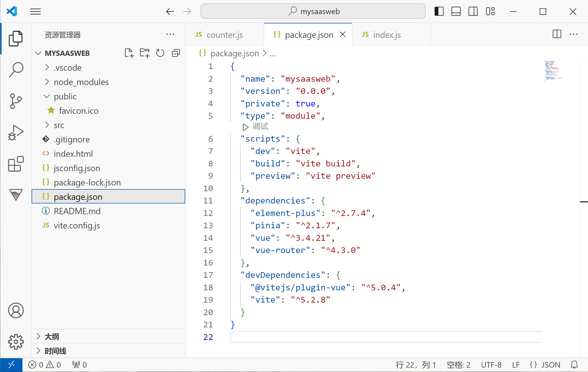Collapse all folders in explorer
The image size is (588, 372).
176,53
